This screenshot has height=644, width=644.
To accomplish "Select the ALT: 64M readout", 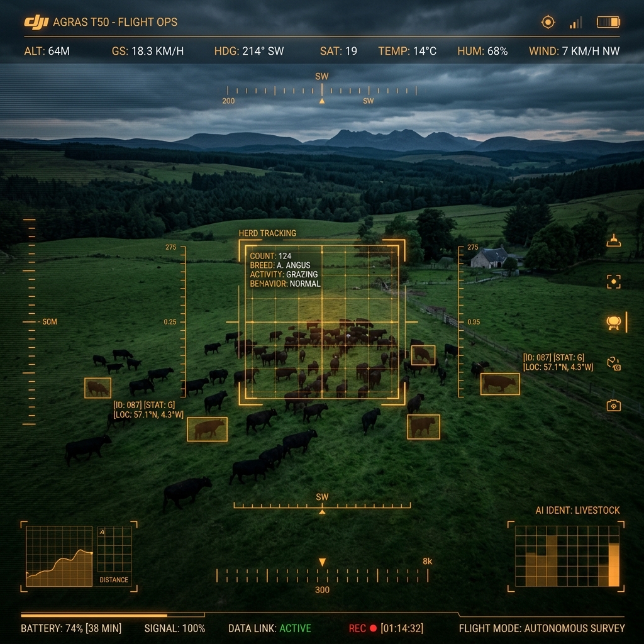I will [47, 52].
